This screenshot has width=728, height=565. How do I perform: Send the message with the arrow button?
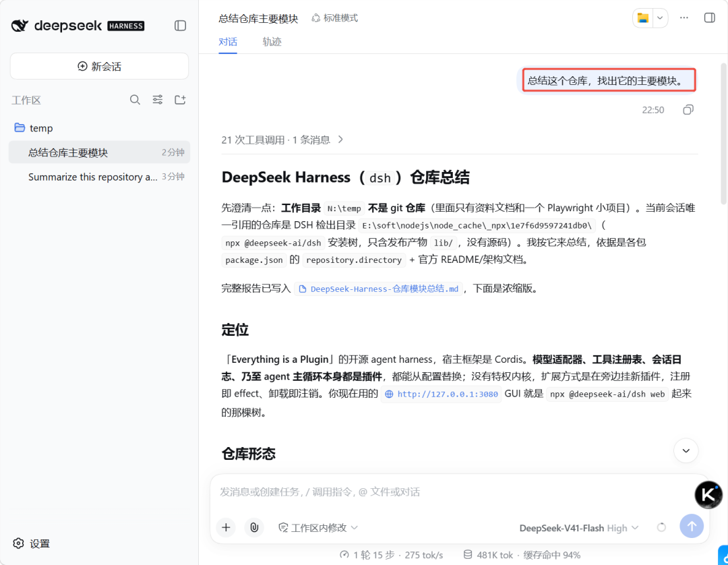(692, 526)
